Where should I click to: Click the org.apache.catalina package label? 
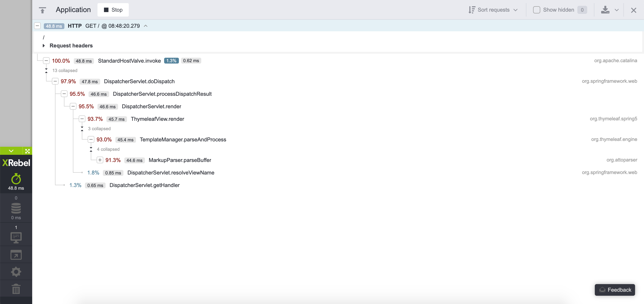point(616,60)
